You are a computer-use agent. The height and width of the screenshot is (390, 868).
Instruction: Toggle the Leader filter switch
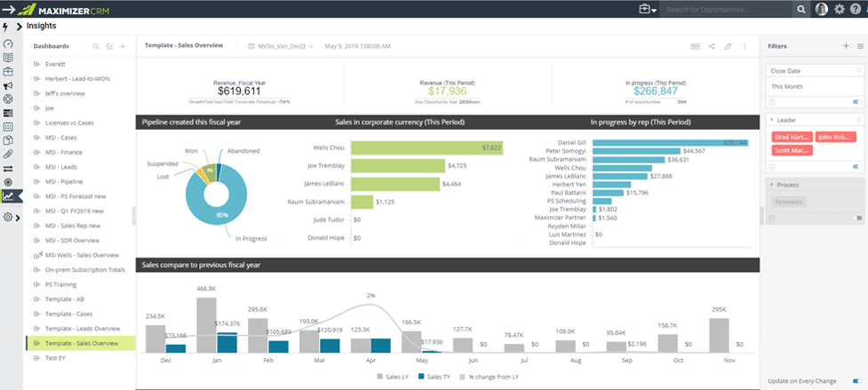(858, 166)
